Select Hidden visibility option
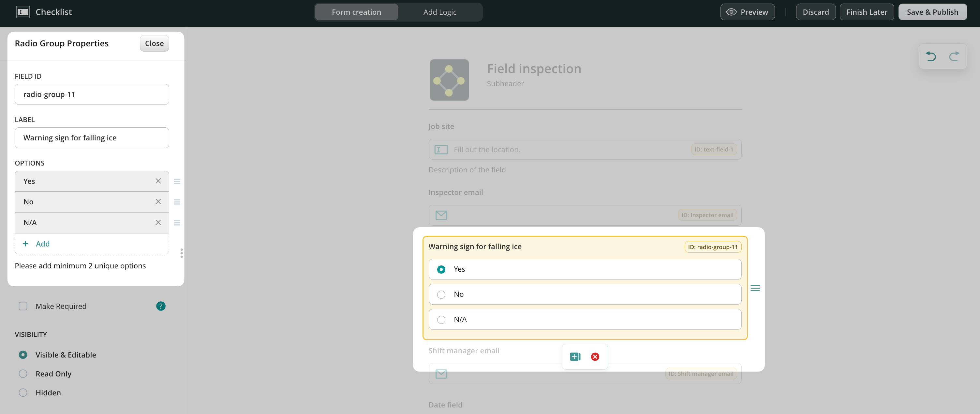Screen dimensions: 980x414 point(23,393)
